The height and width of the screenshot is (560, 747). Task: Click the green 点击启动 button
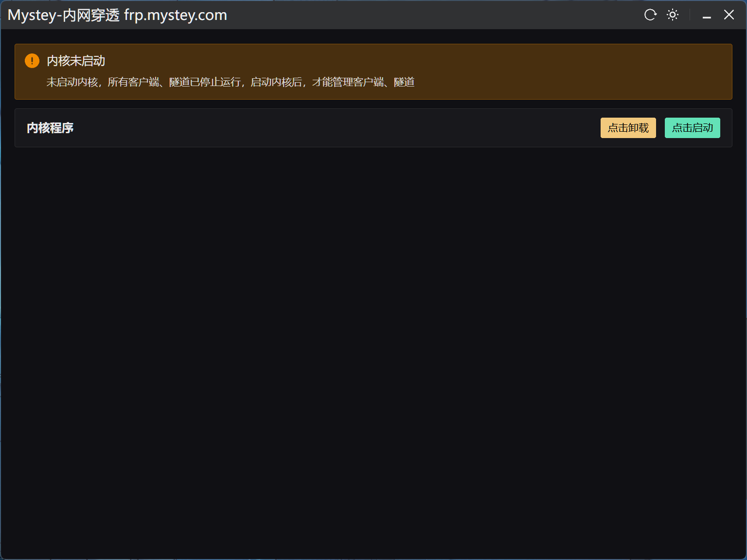[x=692, y=128]
